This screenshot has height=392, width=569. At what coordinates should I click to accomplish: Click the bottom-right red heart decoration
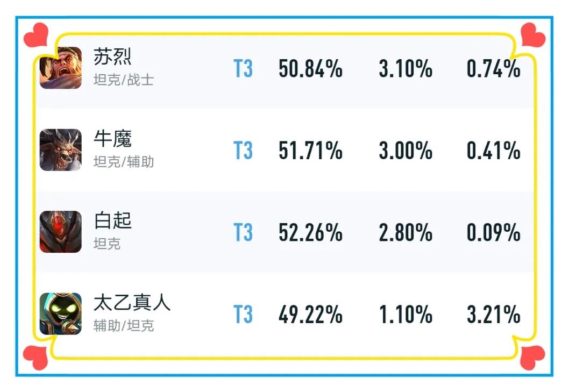(x=532, y=358)
